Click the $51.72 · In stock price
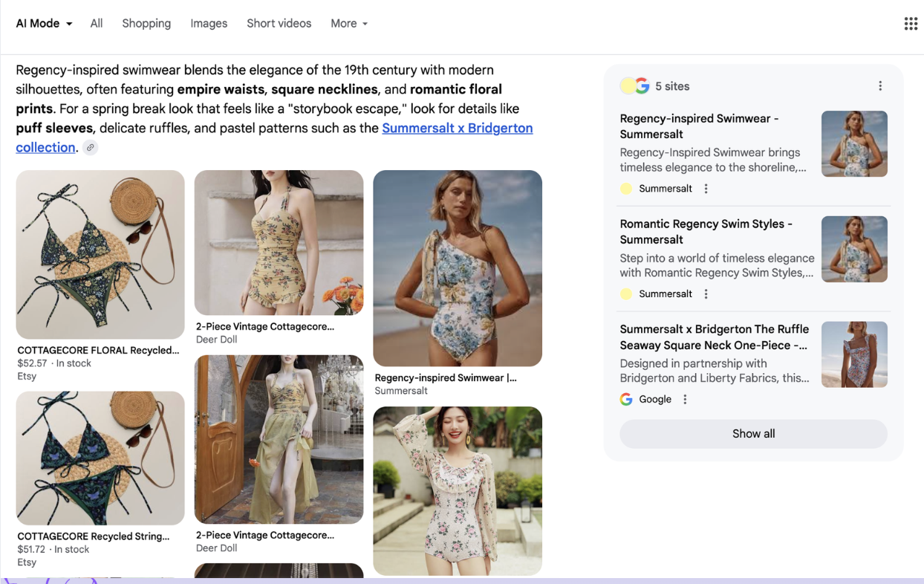Viewport: 924px width, 584px height. [x=53, y=549]
